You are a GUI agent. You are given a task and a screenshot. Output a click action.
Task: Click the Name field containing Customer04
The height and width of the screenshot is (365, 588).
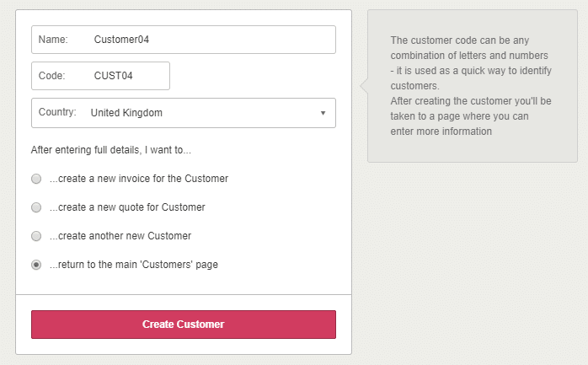[211, 40]
